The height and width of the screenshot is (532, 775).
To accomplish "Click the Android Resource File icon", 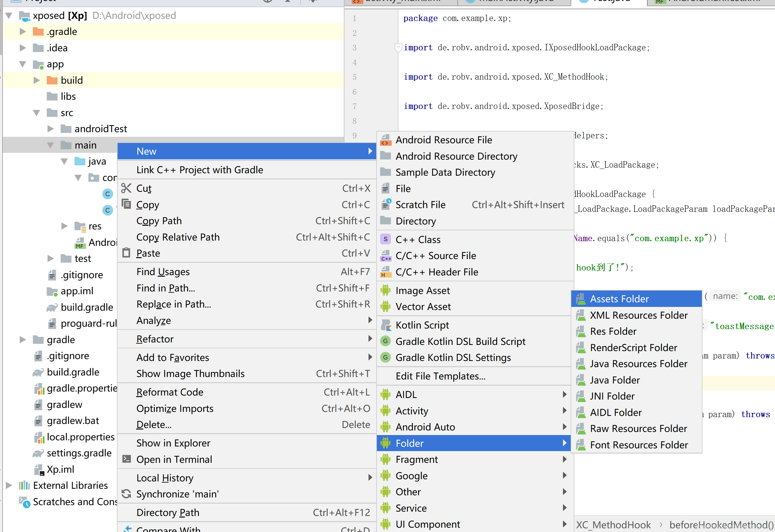I will coord(386,140).
